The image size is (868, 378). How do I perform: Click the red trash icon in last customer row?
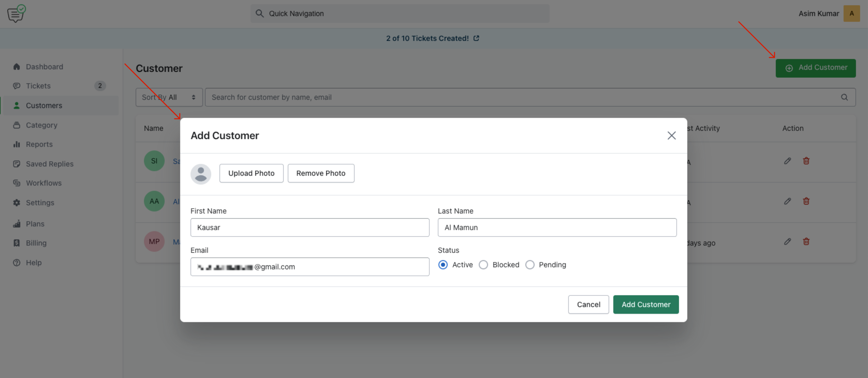click(x=806, y=241)
